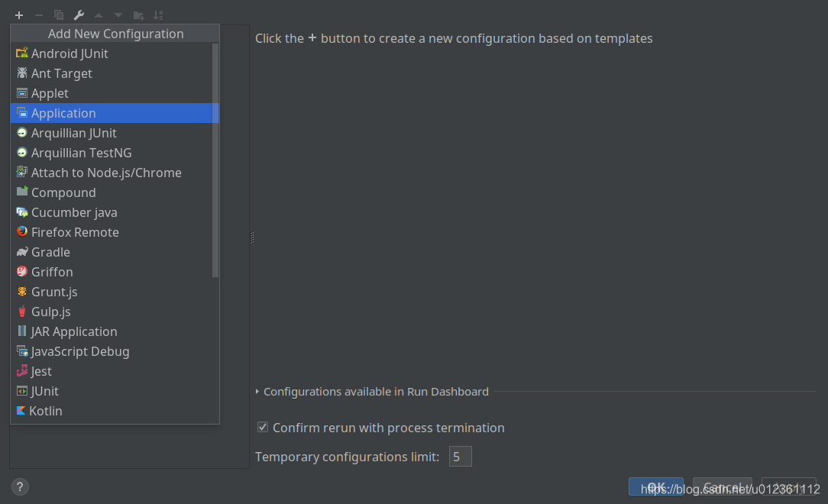Click the sort configurations alphabetically icon
The width and height of the screenshot is (828, 504).
click(158, 15)
